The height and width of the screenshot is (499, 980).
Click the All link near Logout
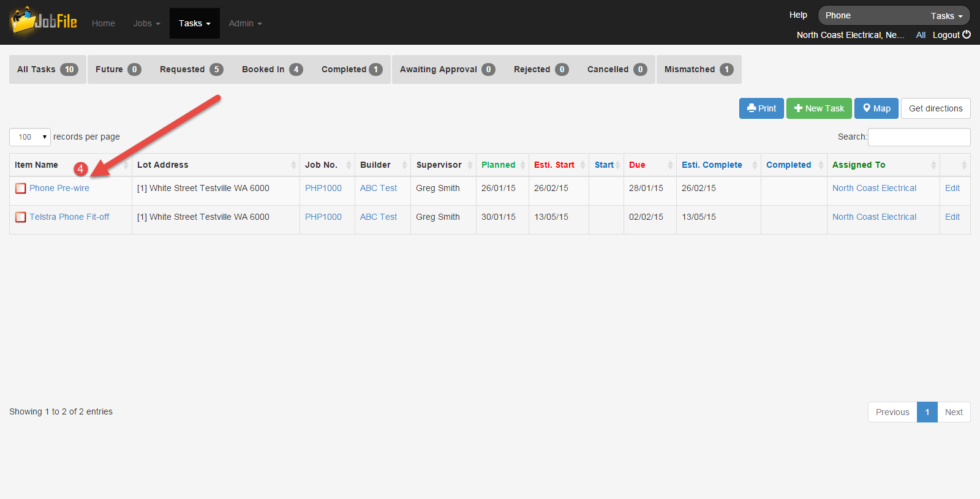[921, 35]
